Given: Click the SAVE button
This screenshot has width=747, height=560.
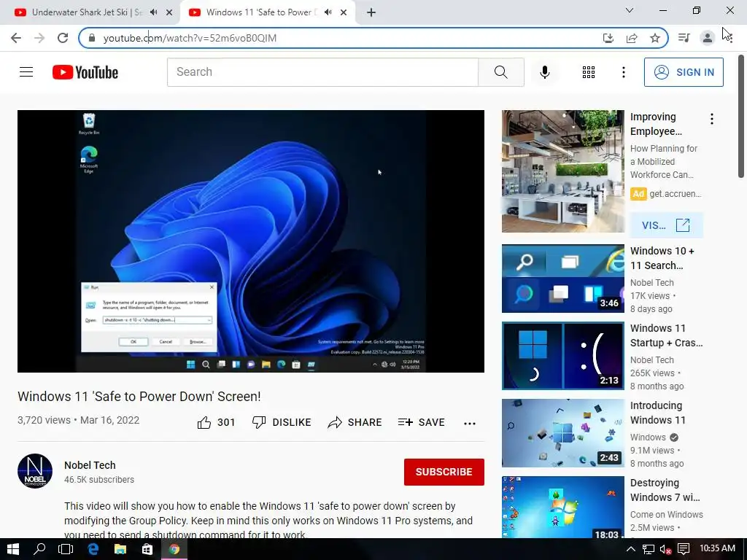Looking at the screenshot, I should [x=422, y=422].
